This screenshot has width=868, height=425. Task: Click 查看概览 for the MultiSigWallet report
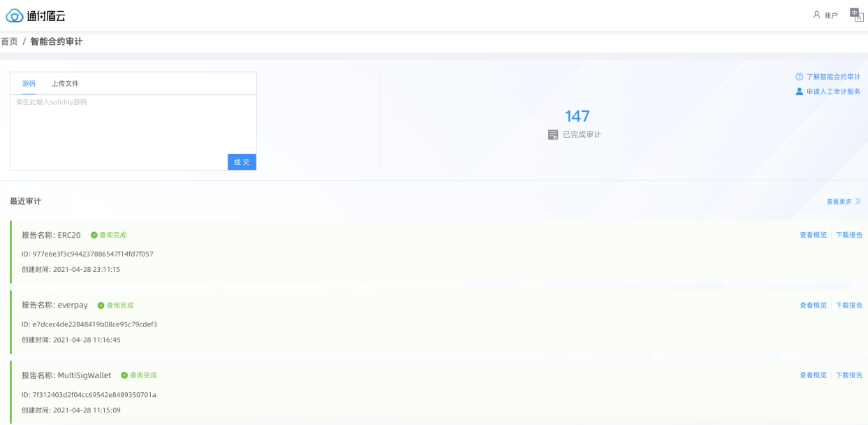point(813,376)
